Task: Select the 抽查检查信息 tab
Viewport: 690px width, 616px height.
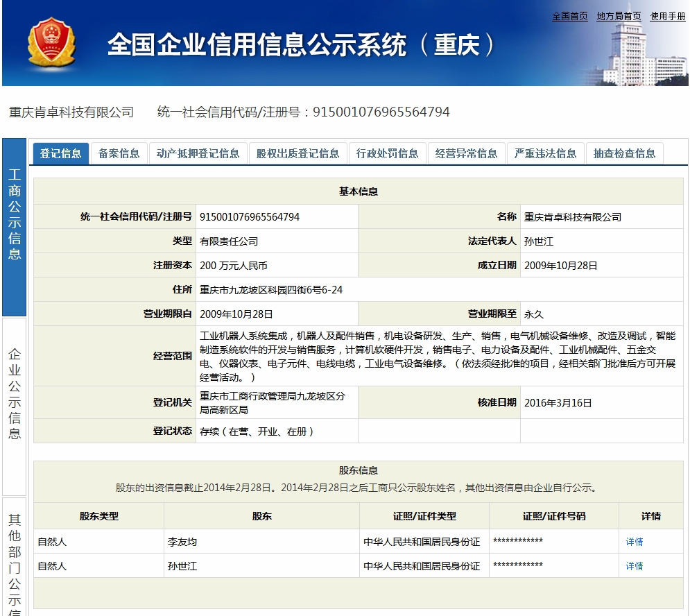Action: point(624,153)
